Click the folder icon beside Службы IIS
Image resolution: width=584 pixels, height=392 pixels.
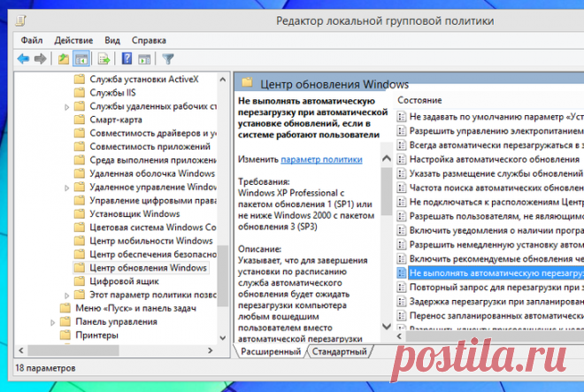[x=80, y=92]
